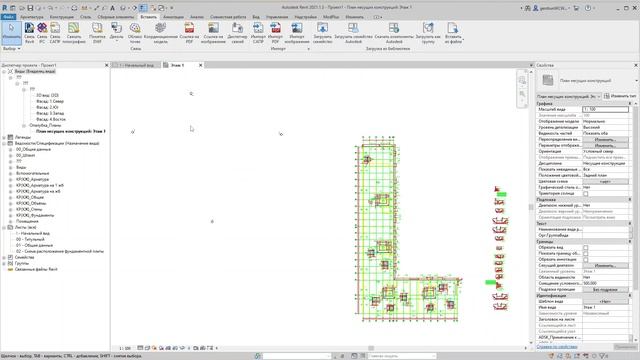
Task: Switch to the Manage ribbon tab
Action: click(x=277, y=17)
